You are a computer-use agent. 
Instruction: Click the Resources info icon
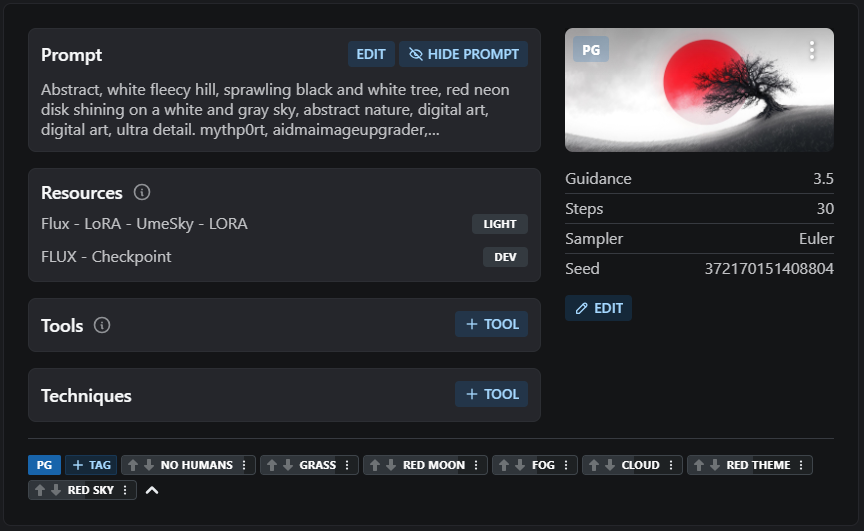click(x=142, y=192)
